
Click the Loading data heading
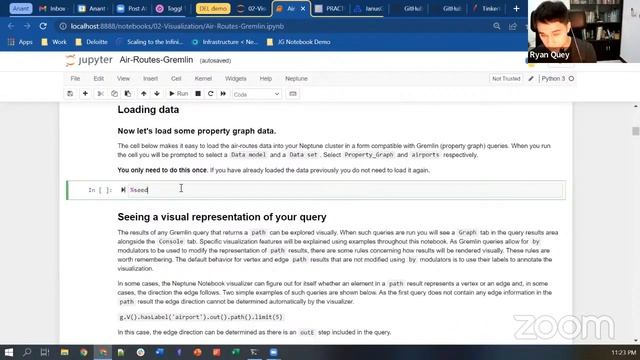click(148, 110)
